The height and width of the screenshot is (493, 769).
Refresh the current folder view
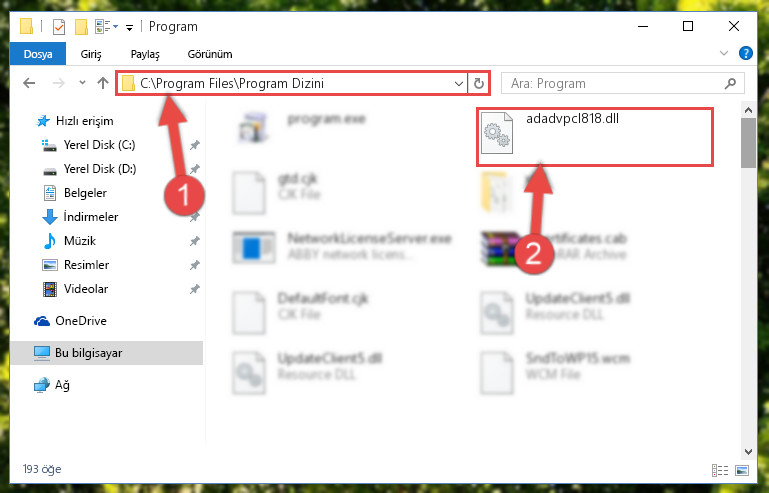(479, 83)
